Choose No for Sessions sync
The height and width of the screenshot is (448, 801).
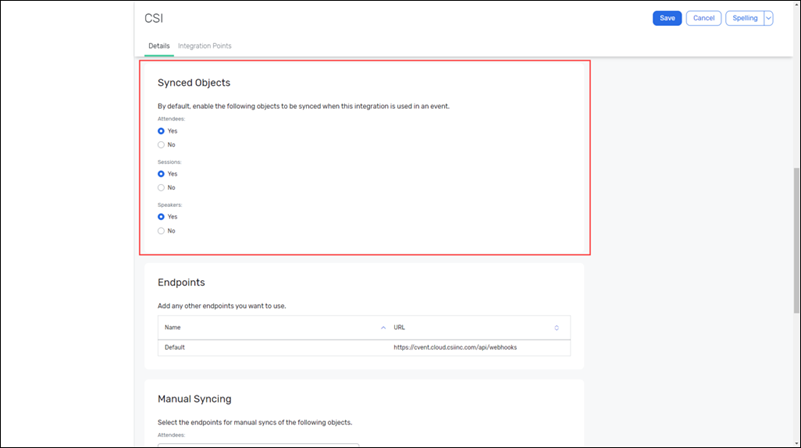pyautogui.click(x=161, y=188)
